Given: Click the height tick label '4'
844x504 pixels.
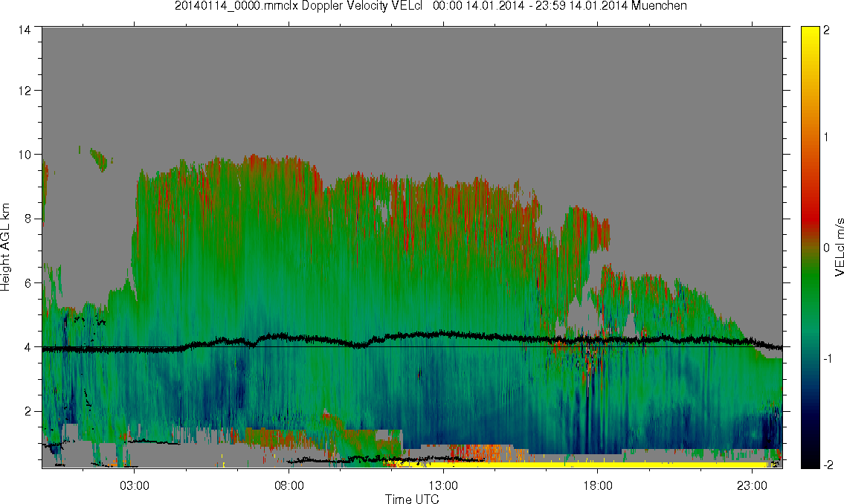Looking at the screenshot, I should 27,347.
